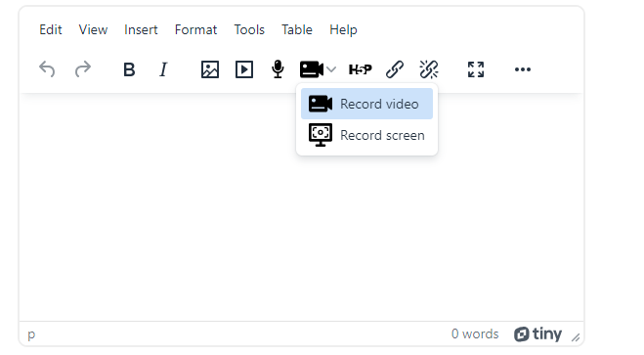The height and width of the screenshot is (355, 644).
Task: Enter fullscreen editing mode
Action: point(476,69)
